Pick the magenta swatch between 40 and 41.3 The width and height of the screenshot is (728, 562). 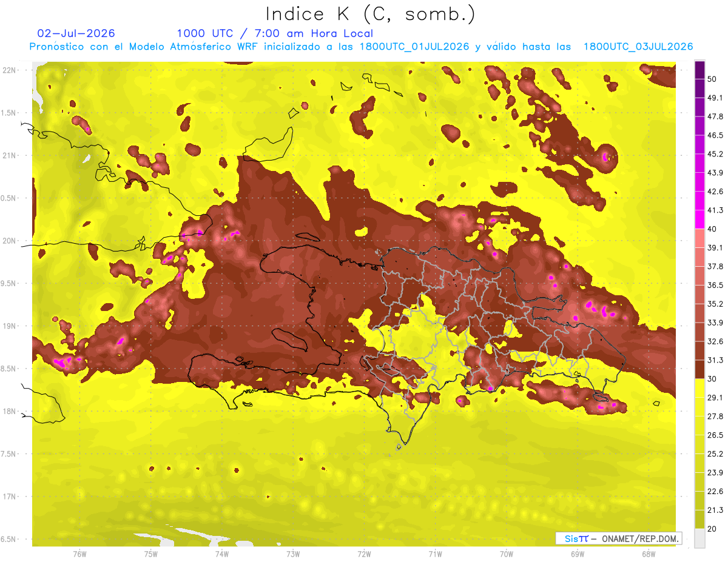click(699, 219)
